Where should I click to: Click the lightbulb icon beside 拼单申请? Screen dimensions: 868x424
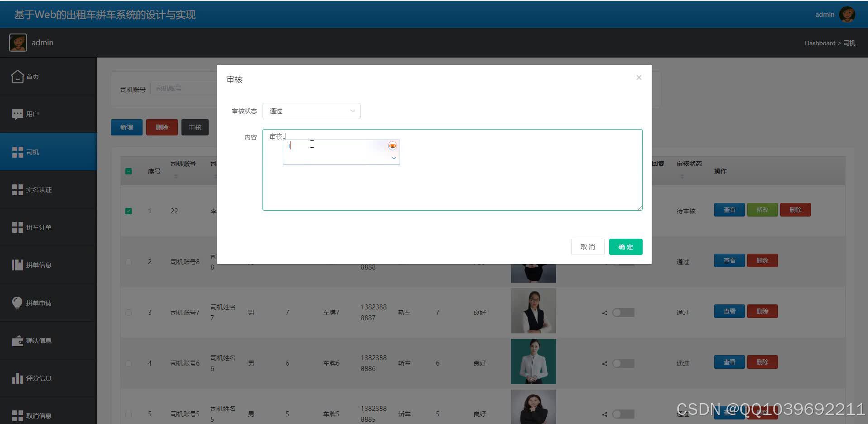point(17,303)
